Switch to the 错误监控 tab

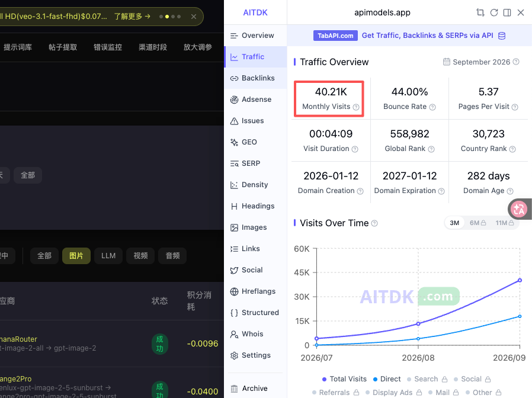pos(108,47)
